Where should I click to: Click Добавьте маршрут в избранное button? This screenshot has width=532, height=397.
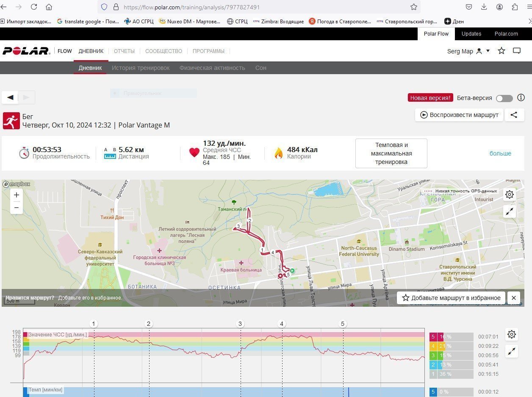click(x=451, y=298)
